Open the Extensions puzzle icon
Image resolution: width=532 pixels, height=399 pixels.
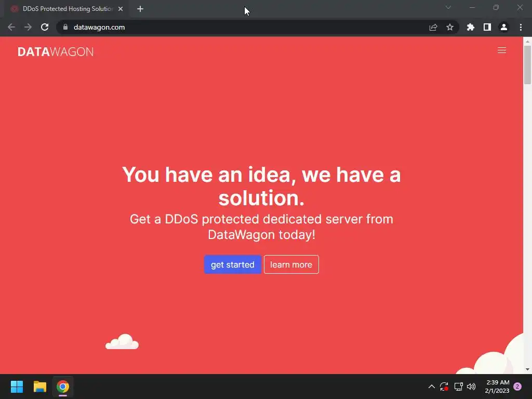(470, 27)
